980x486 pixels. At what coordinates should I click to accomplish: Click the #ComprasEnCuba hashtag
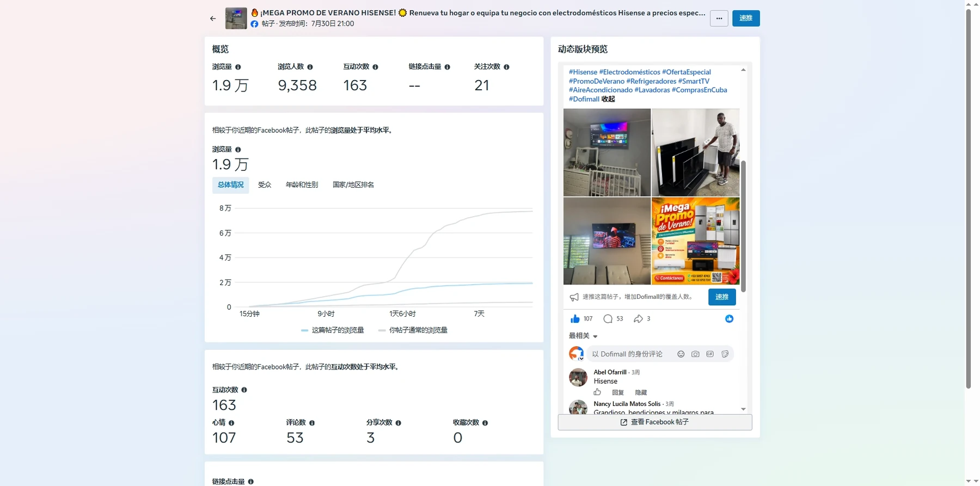coord(699,90)
